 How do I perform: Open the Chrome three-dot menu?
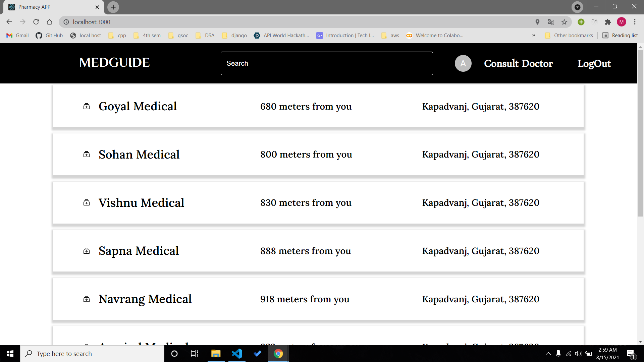[635, 22]
